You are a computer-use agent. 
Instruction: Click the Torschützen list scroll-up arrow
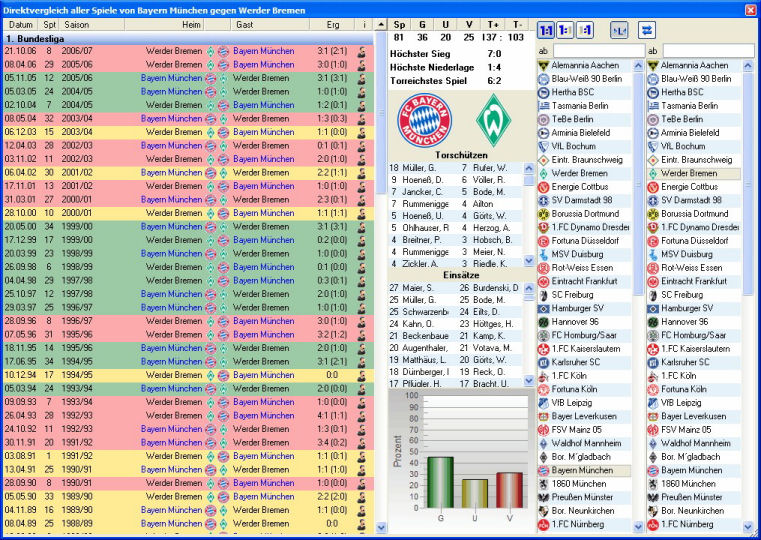pyautogui.click(x=529, y=168)
